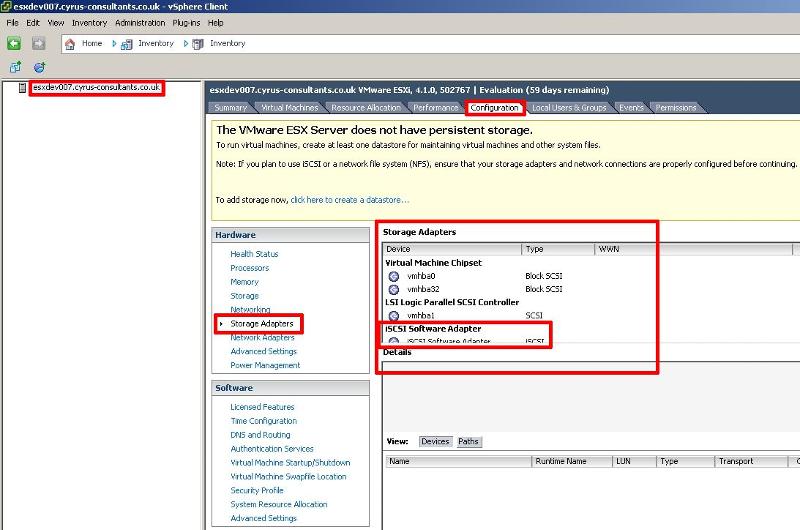Click the second Inventory breadcrumb icon
Image resolution: width=800 pixels, height=530 pixels.
click(198, 44)
